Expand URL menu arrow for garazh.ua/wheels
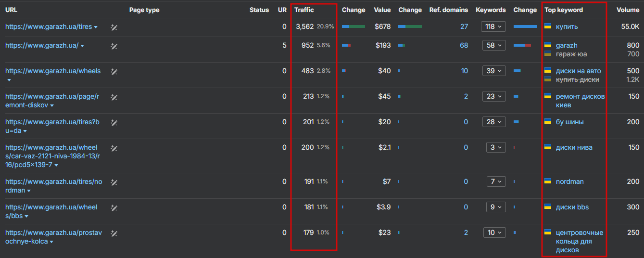Screen dimensions: 644x258 coord(9,80)
